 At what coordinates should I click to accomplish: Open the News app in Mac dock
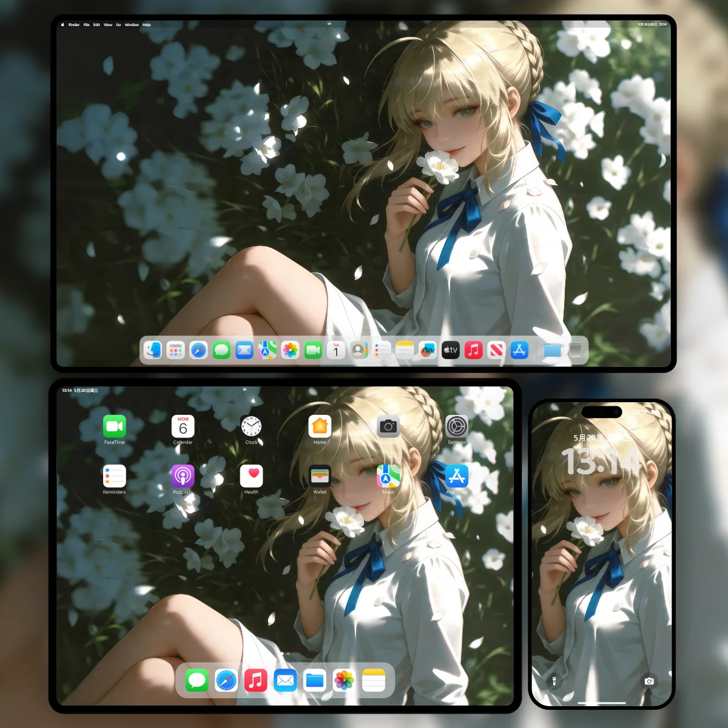tap(496, 350)
